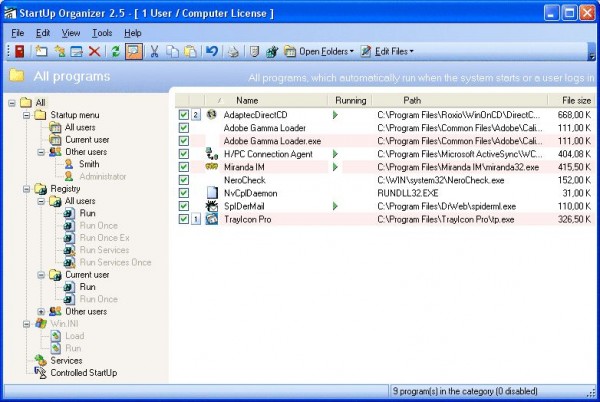This screenshot has width=600, height=402.
Task: Click the blue undo arrow icon
Action: pyautogui.click(x=212, y=51)
